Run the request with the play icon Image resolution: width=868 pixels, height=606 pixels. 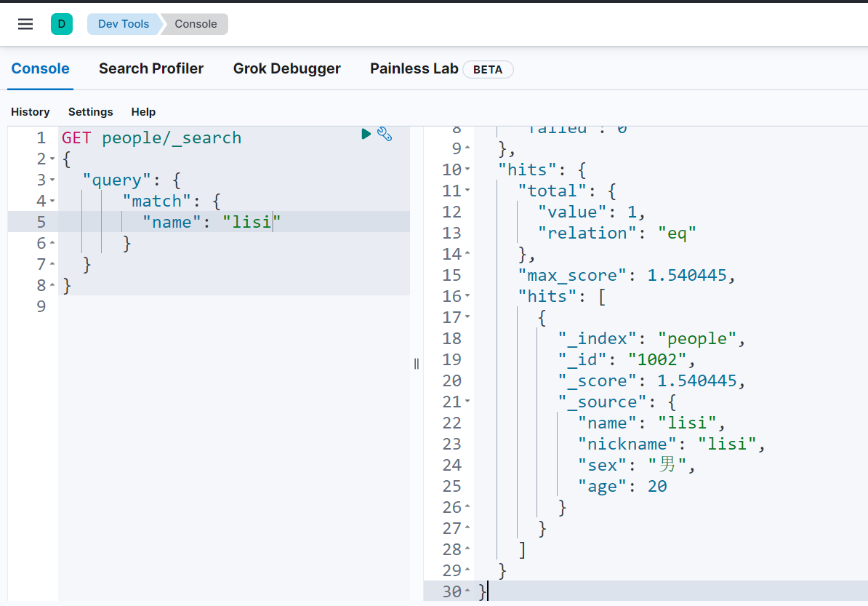click(x=366, y=134)
